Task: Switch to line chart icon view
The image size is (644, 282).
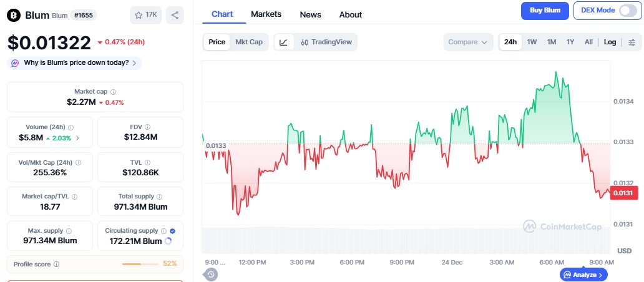Action: coord(283,42)
